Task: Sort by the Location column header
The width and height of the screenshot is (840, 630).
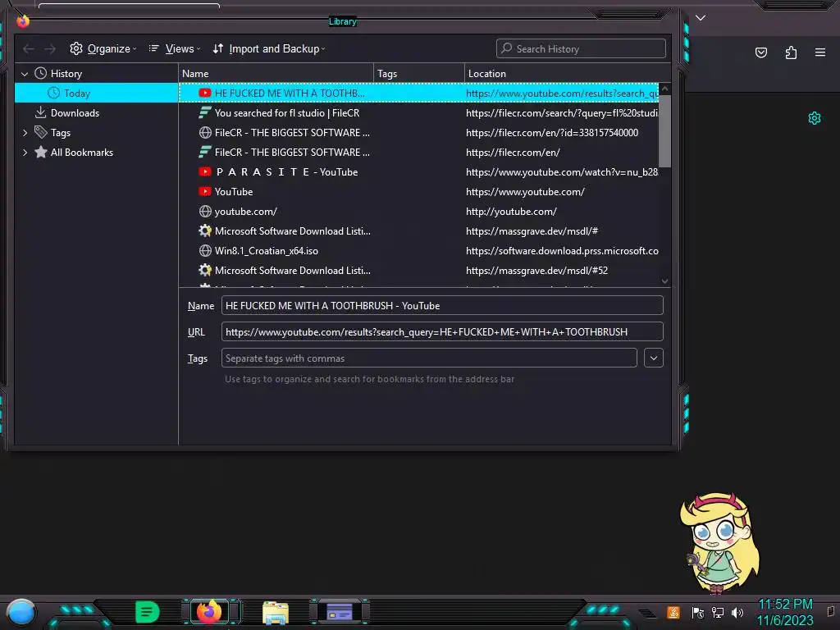Action: [568, 73]
